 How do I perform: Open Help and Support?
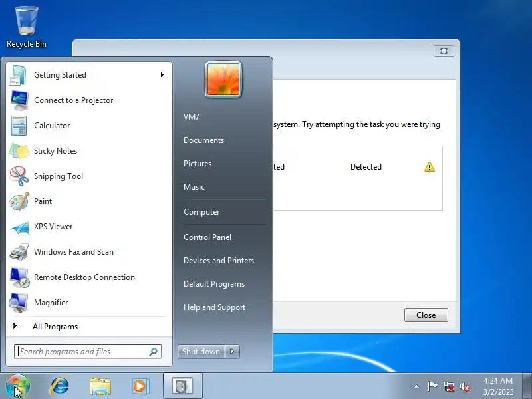[x=214, y=307]
